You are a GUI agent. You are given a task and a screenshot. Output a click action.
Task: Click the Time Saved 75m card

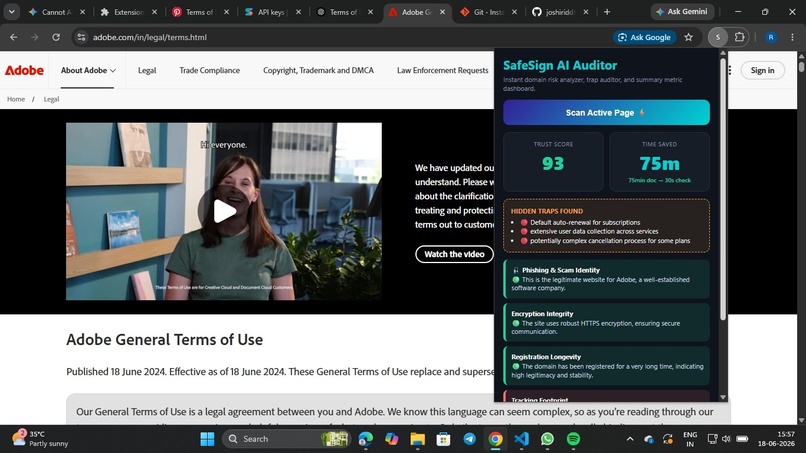(x=659, y=161)
